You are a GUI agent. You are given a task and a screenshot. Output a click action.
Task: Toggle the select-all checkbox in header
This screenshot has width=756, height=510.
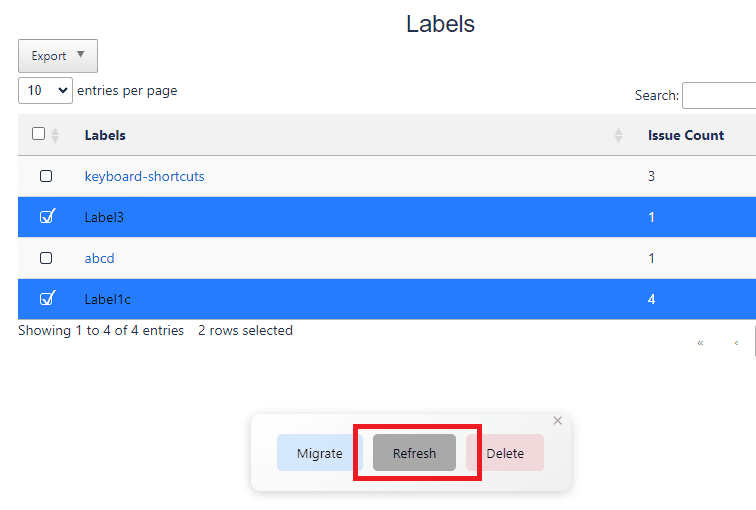pyautogui.click(x=39, y=134)
